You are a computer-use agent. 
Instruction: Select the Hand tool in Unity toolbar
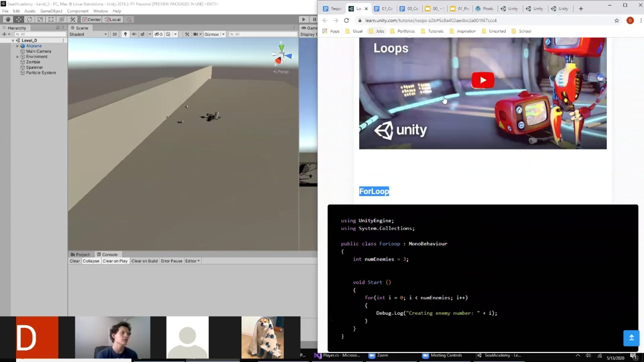pos(8,20)
